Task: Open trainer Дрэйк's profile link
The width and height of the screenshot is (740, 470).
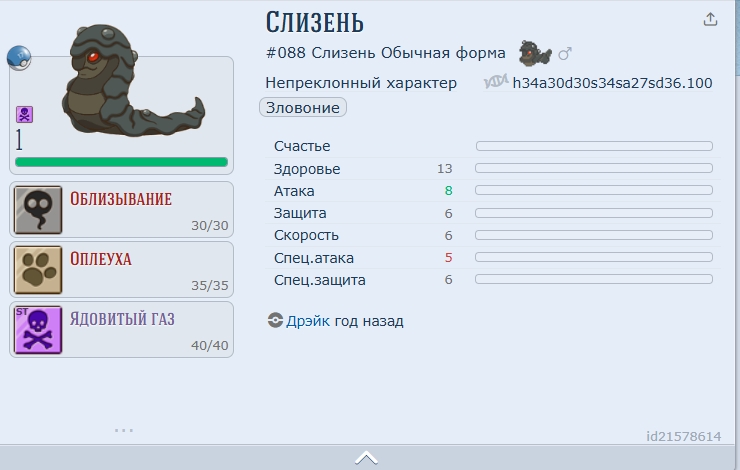Action: coord(308,321)
